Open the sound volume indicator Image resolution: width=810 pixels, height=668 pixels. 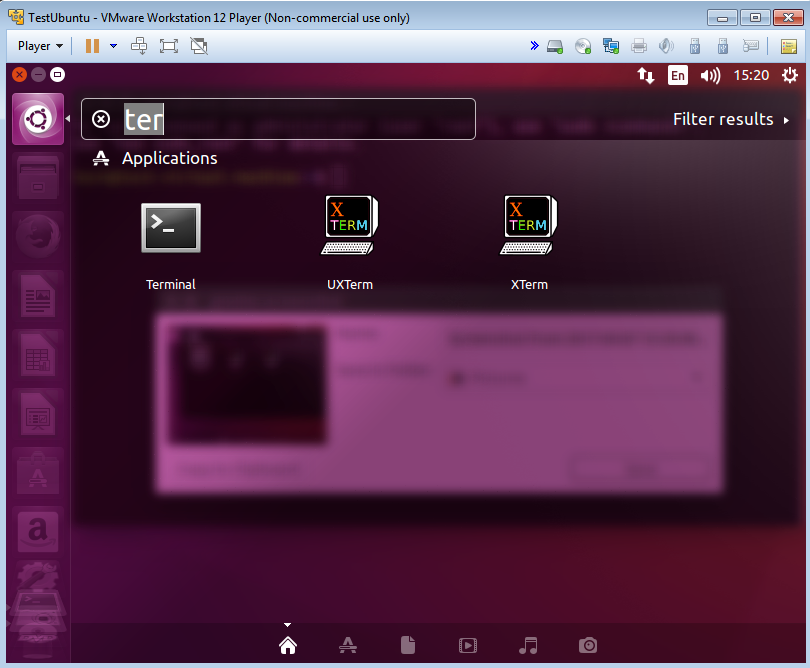point(711,75)
